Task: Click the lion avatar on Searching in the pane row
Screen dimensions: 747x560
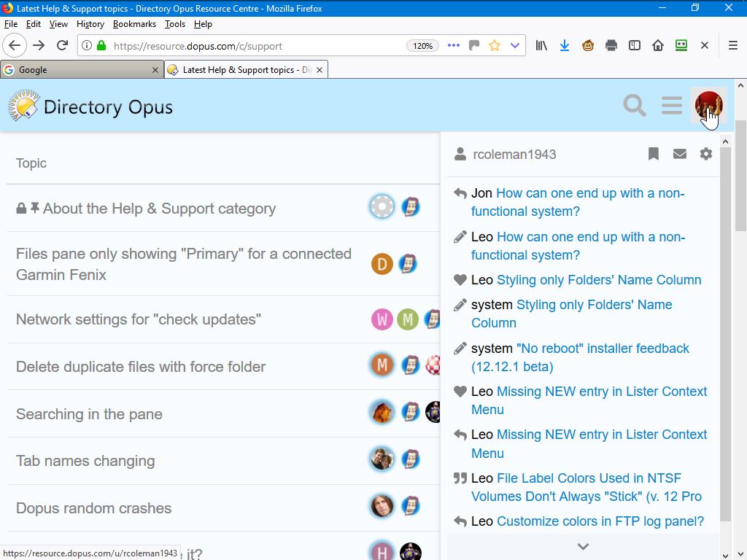Action: (x=382, y=413)
